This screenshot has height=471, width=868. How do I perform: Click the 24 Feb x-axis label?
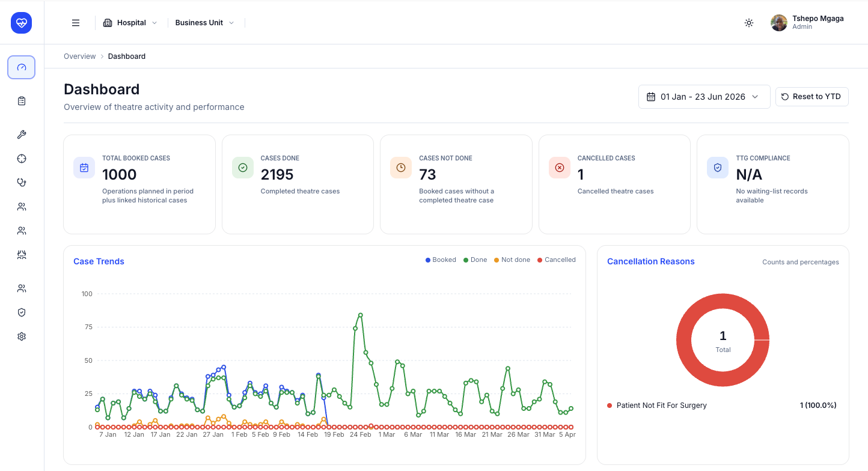click(361, 434)
